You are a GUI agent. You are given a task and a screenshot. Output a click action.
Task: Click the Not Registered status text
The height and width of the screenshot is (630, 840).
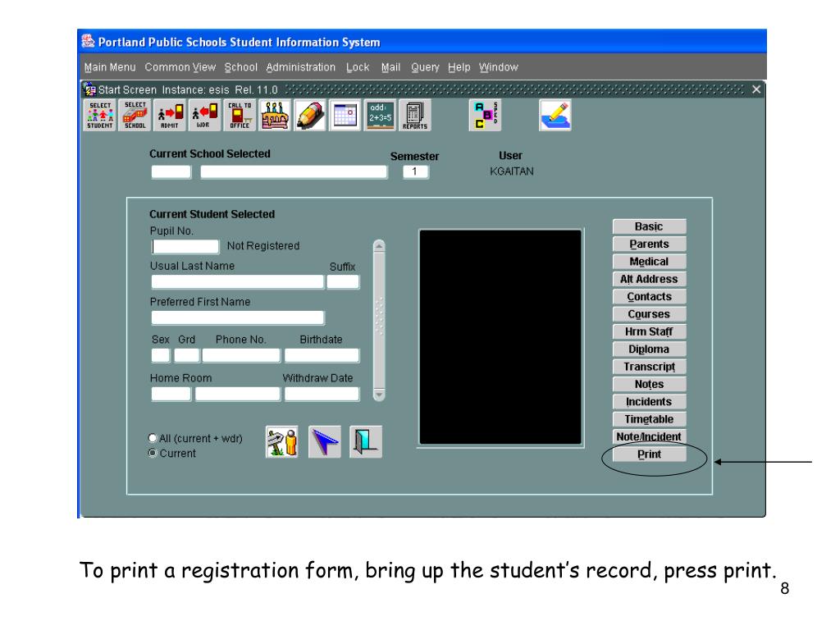pos(263,246)
